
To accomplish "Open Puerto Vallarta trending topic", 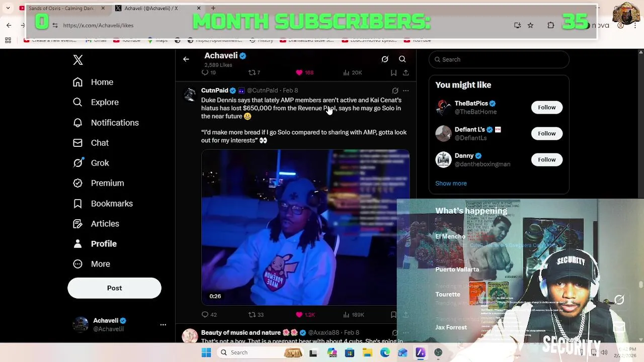I will click(457, 269).
